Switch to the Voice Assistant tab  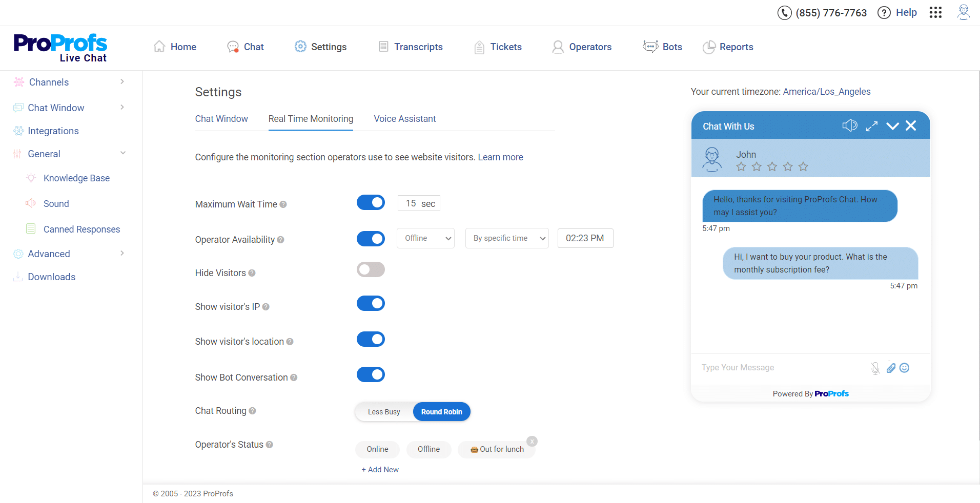click(x=405, y=119)
